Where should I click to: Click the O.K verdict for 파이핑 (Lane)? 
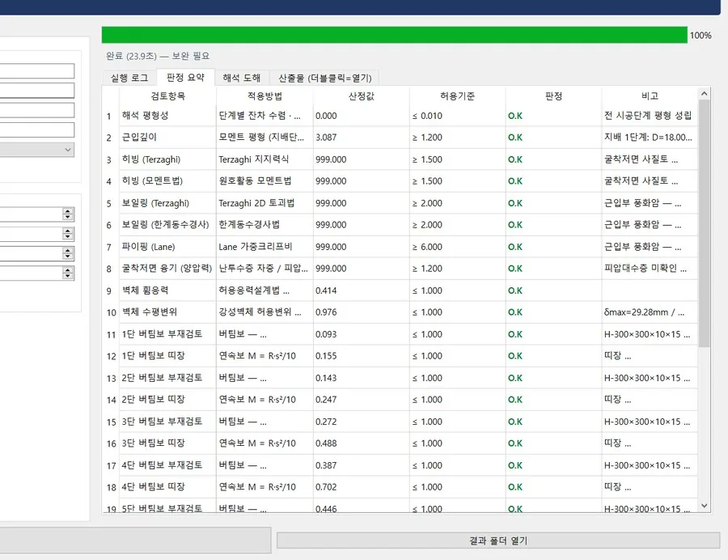pos(553,247)
